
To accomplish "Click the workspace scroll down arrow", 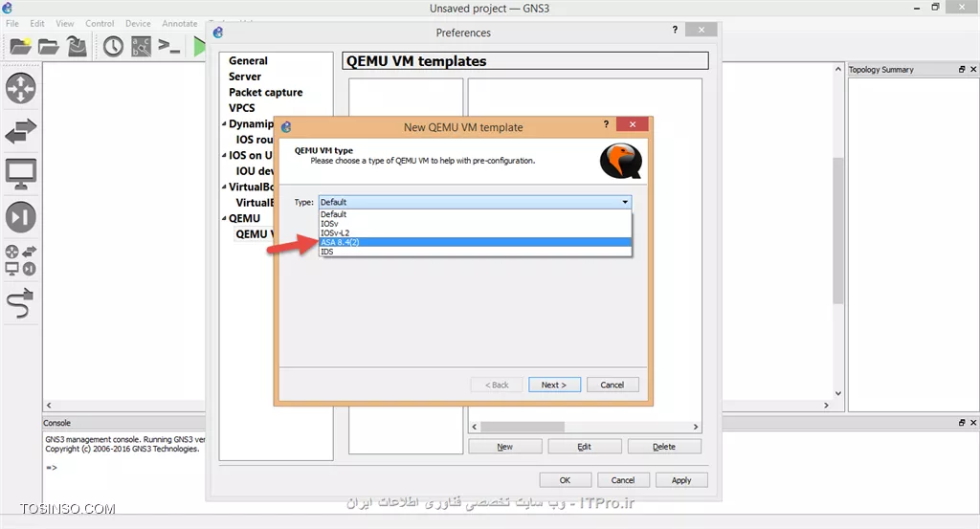I will click(838, 393).
